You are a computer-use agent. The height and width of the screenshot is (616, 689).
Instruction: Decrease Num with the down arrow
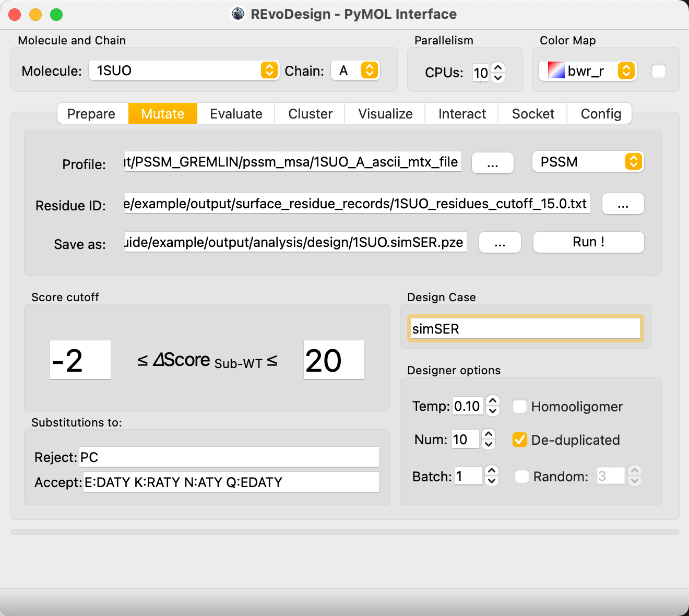pyautogui.click(x=489, y=444)
